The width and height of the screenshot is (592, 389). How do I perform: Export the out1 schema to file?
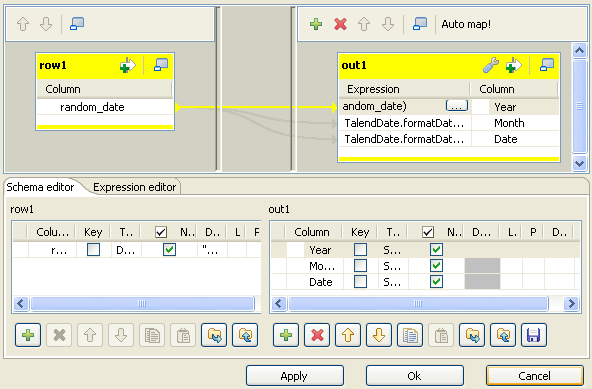point(503,335)
